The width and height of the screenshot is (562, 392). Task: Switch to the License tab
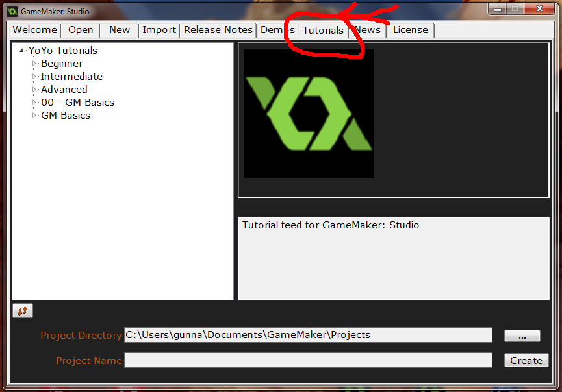pyautogui.click(x=411, y=30)
